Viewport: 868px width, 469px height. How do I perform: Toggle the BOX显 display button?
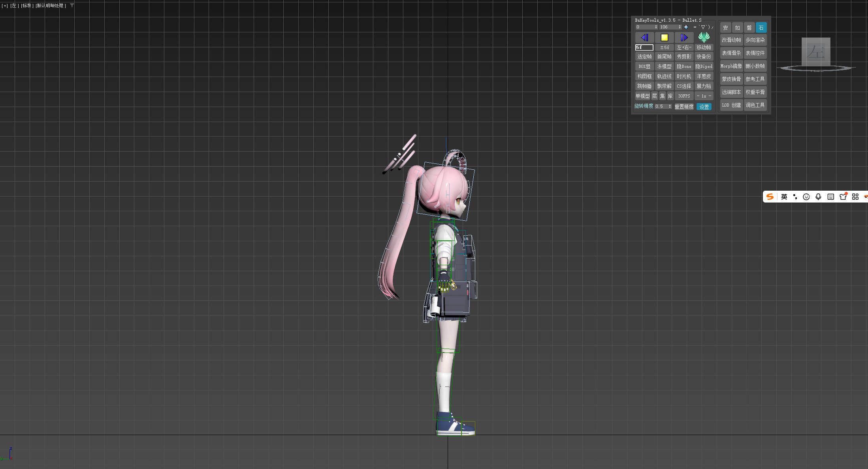[x=644, y=66]
